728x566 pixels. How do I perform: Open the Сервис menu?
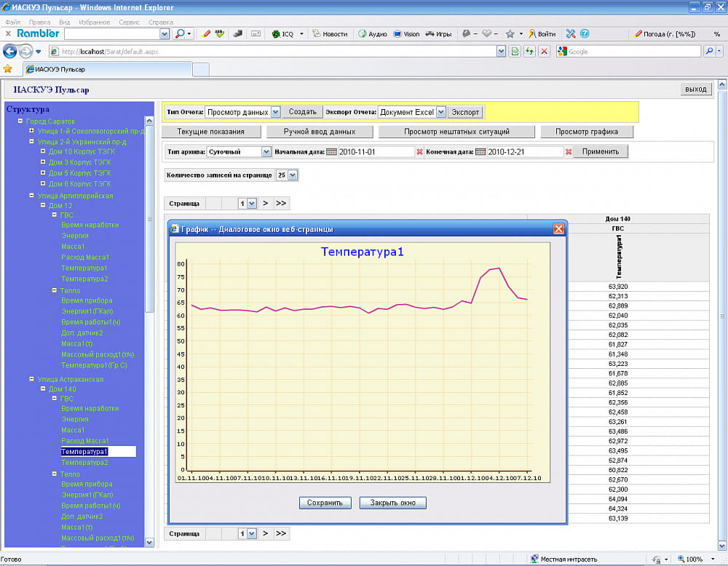(129, 22)
